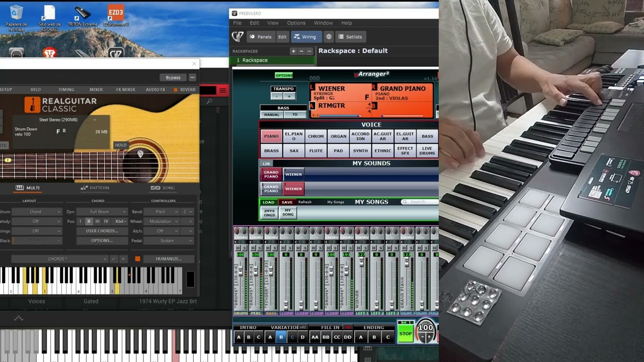Click the Gig Performer logo icon
Image resolution: width=644 pixels, height=362 pixels.
coord(237,37)
